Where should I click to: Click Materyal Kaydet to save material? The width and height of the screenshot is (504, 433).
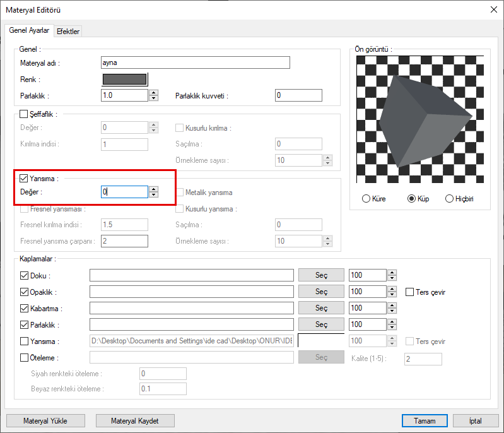click(x=135, y=420)
